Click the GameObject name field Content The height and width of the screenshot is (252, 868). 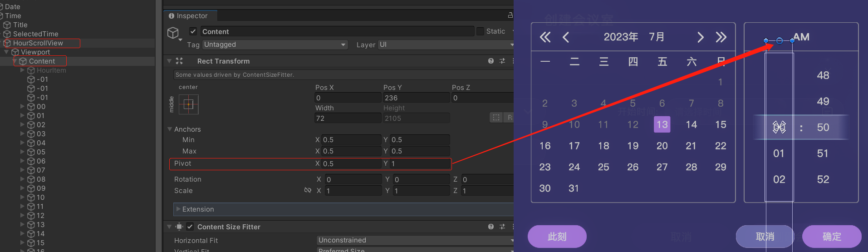[337, 31]
